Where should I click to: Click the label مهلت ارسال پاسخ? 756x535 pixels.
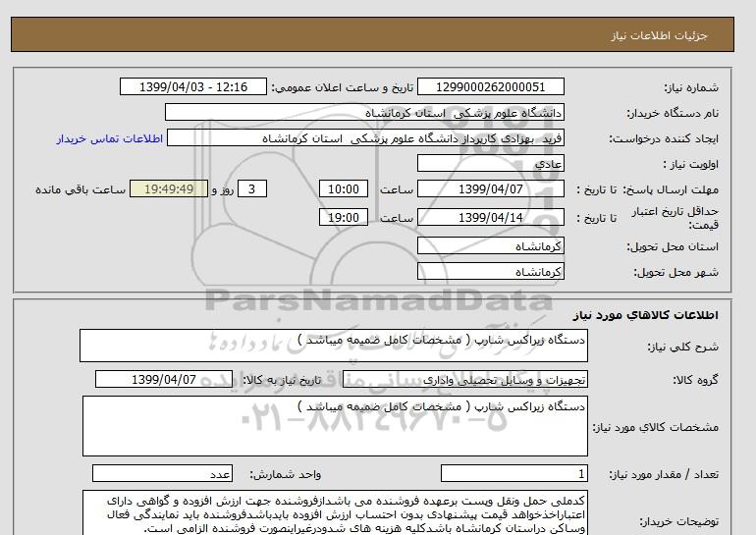(671, 189)
